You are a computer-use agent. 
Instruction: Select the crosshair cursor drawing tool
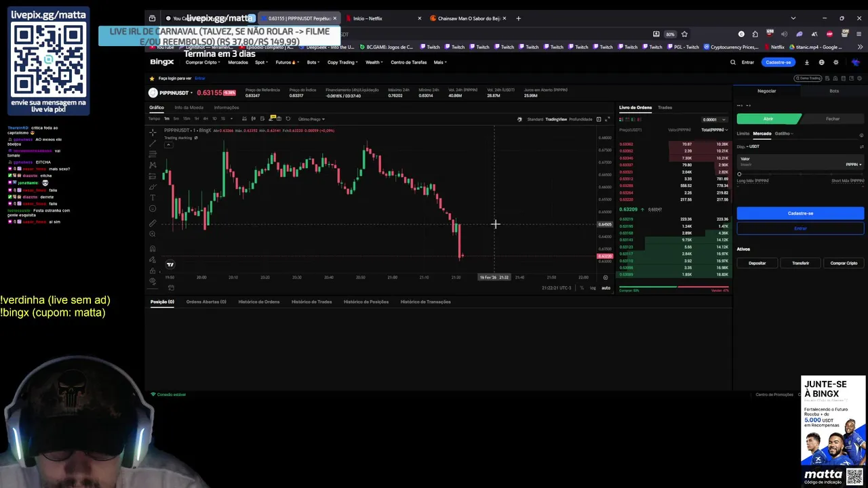(153, 131)
